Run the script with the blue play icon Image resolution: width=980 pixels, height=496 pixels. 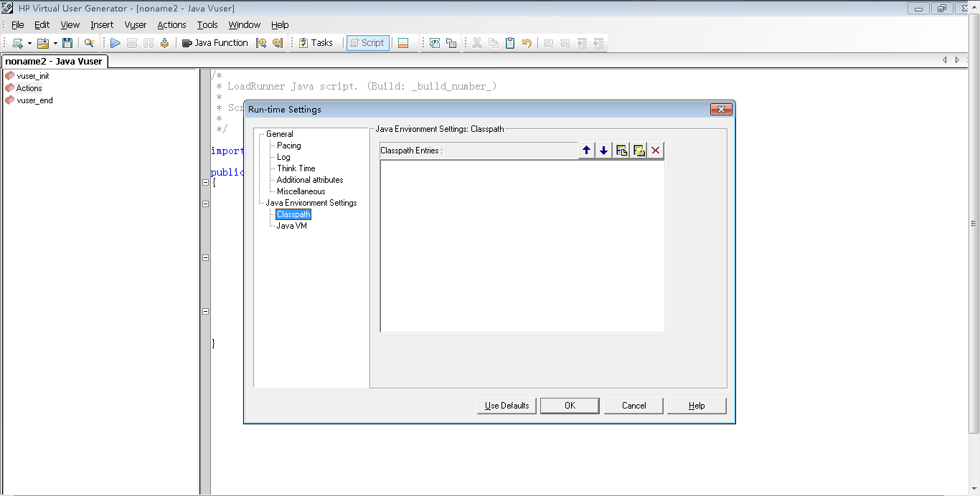point(115,43)
